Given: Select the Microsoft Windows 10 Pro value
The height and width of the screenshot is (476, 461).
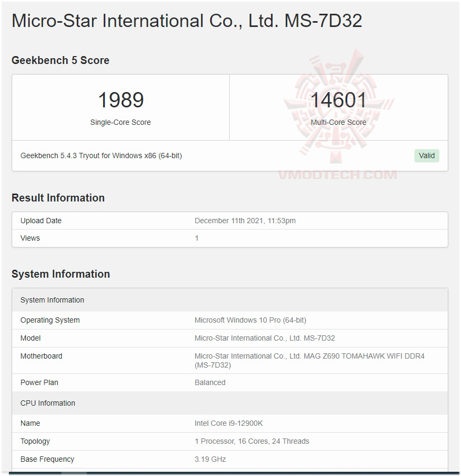Looking at the screenshot, I should click(250, 320).
